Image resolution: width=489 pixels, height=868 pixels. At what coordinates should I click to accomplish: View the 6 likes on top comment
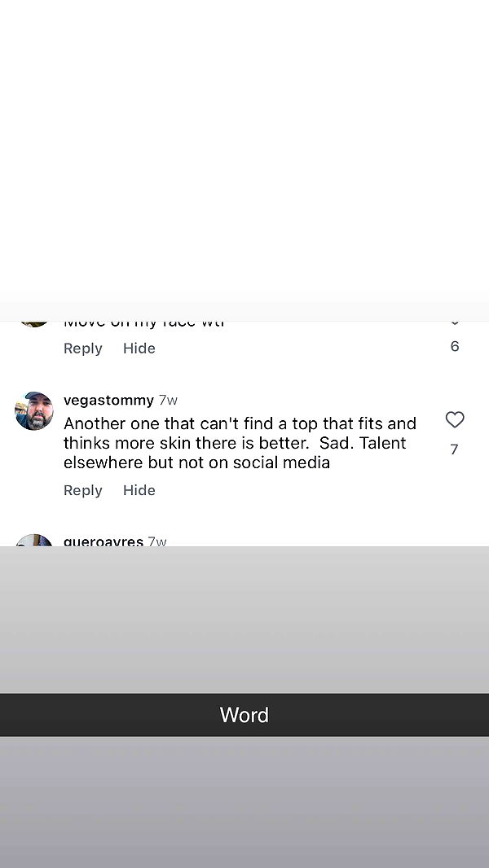pos(455,347)
